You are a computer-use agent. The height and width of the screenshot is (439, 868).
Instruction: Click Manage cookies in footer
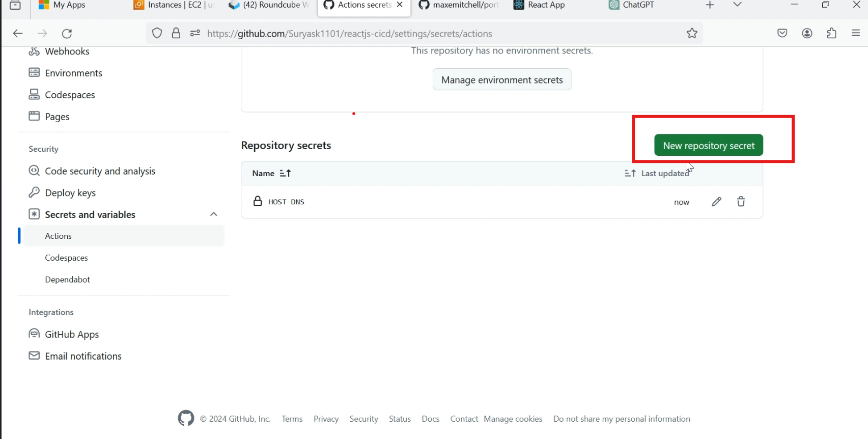point(513,419)
